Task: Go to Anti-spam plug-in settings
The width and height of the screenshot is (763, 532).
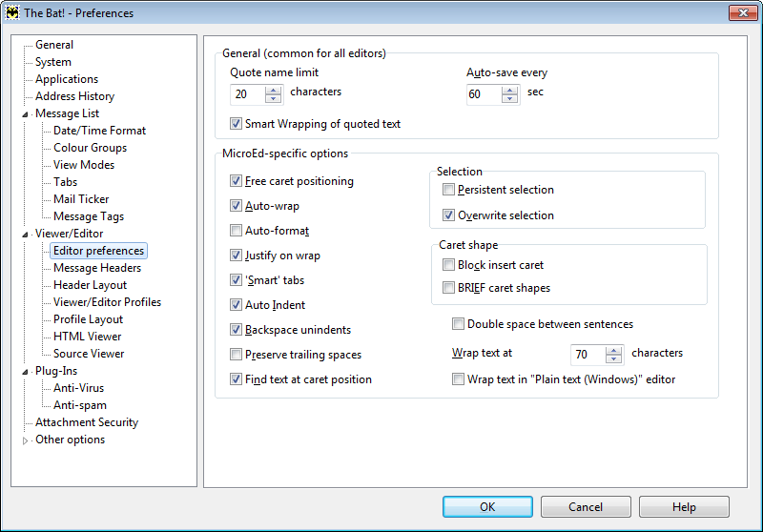Action: 80,405
